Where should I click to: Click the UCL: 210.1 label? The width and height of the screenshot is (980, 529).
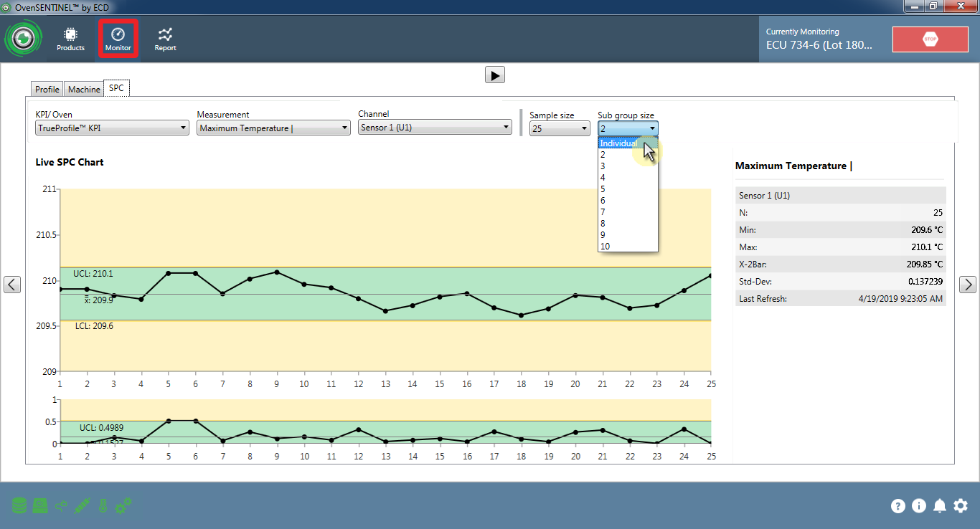point(93,274)
